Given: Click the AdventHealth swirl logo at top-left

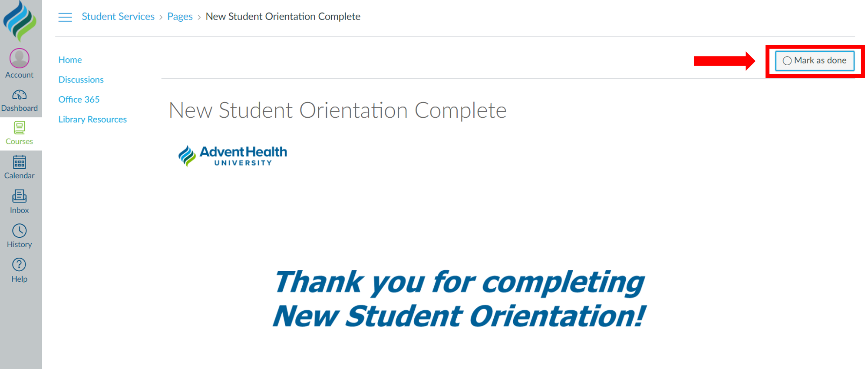Looking at the screenshot, I should pos(20,20).
